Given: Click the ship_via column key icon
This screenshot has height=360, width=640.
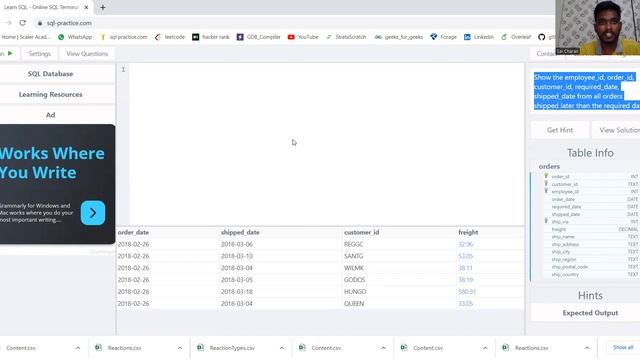Looking at the screenshot, I should [x=546, y=221].
